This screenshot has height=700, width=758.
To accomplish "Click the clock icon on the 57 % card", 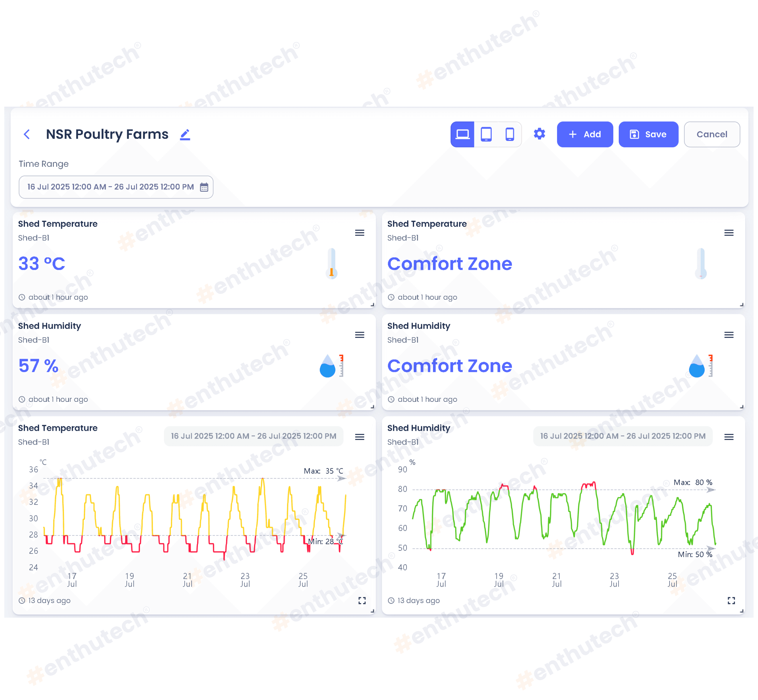I will pyautogui.click(x=22, y=399).
